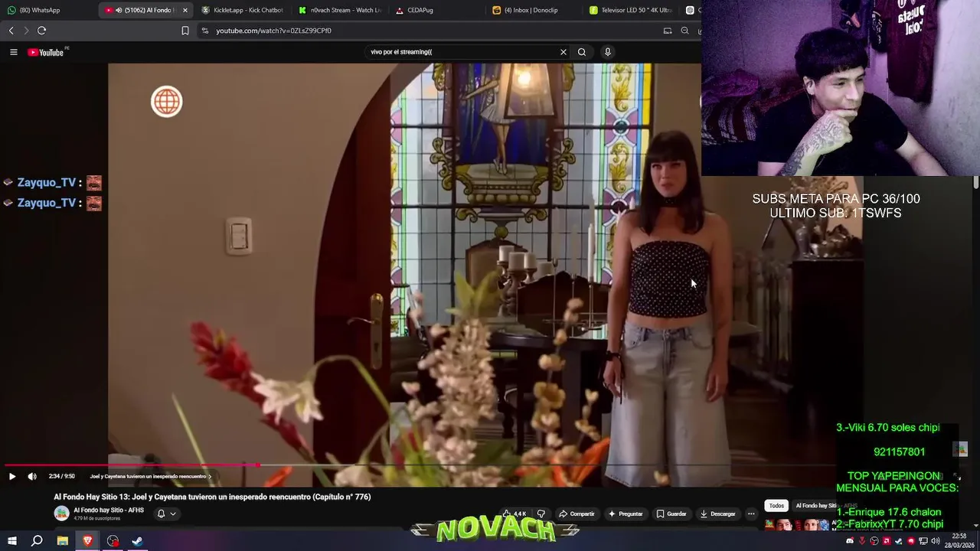
Task: Click the address bar youtube.com URL
Action: coord(273,31)
